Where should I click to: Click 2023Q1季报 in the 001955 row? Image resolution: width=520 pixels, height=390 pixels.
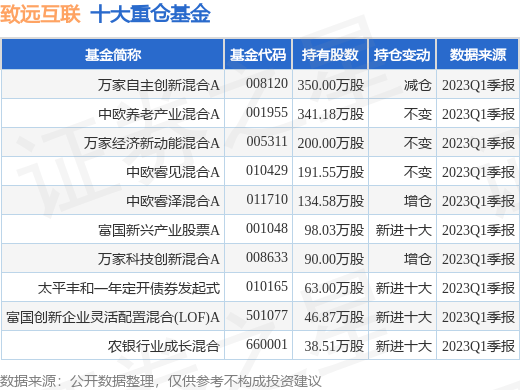(x=478, y=114)
